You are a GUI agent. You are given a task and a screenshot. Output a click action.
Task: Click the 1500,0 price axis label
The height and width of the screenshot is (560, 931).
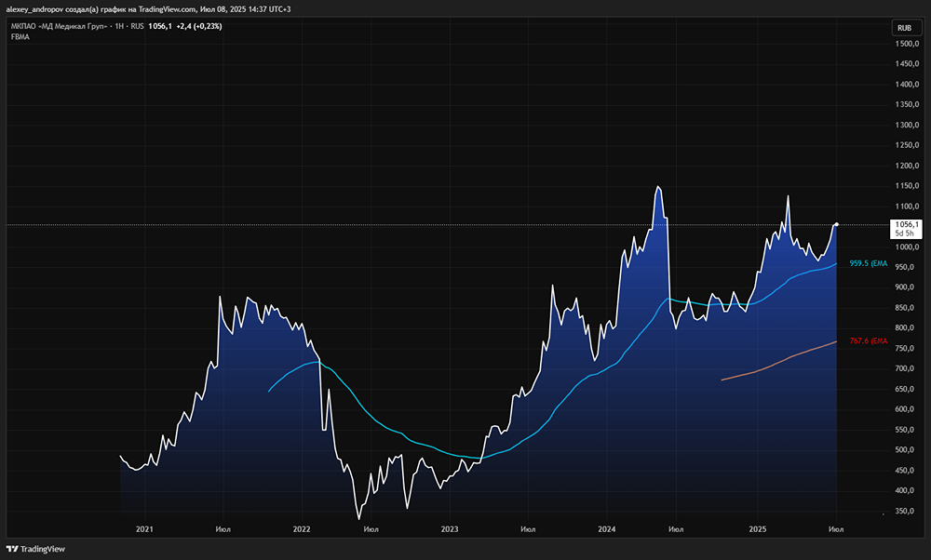coord(907,44)
